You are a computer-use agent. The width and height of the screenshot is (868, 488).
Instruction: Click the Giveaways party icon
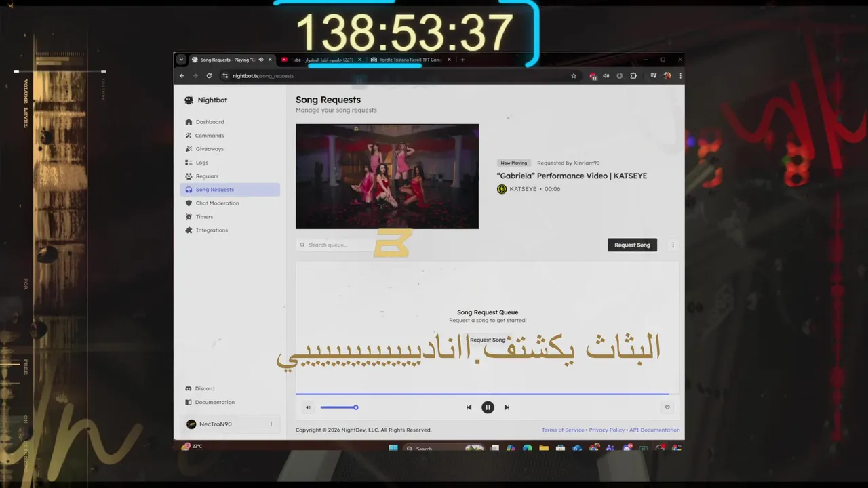(189, 149)
